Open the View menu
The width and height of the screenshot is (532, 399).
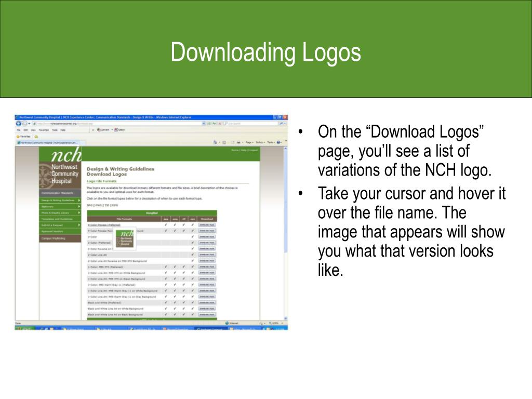pyautogui.click(x=33, y=130)
